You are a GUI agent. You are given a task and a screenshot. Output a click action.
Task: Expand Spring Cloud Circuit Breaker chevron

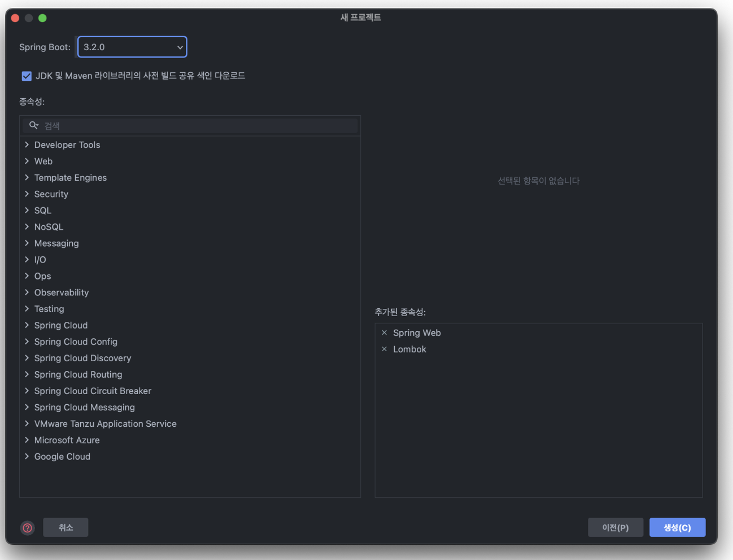(27, 391)
